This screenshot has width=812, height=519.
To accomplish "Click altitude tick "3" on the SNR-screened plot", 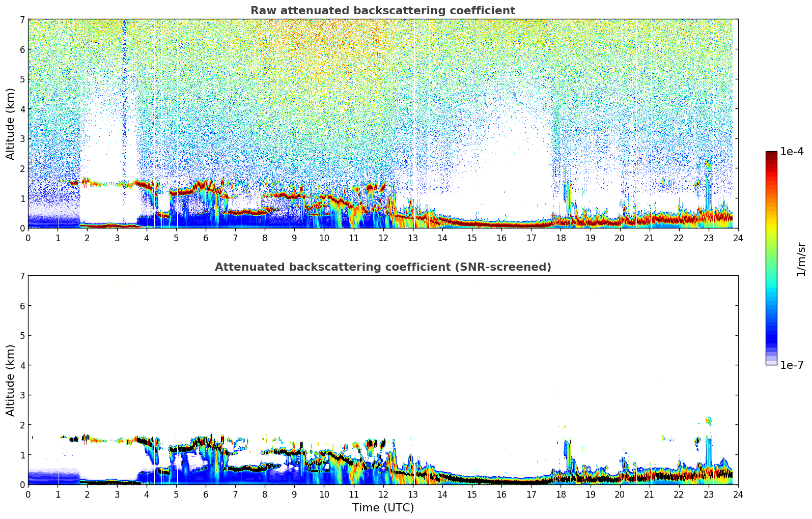I will pos(22,395).
